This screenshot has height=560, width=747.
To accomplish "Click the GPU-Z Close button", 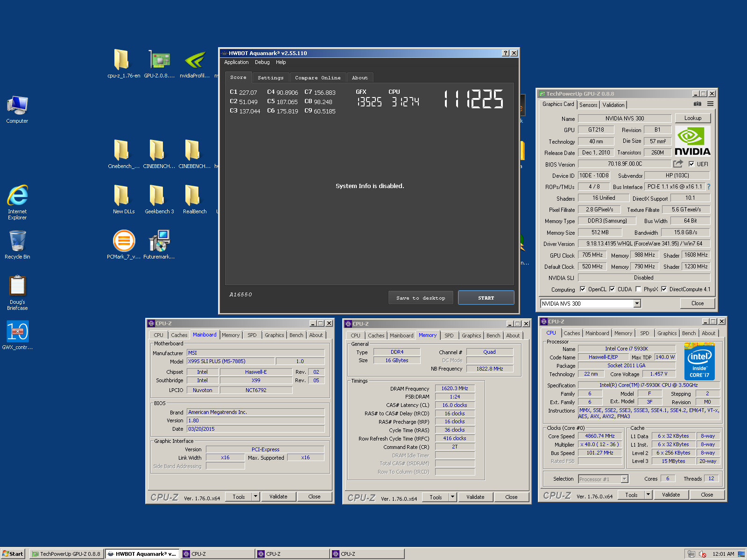I will tap(698, 303).
